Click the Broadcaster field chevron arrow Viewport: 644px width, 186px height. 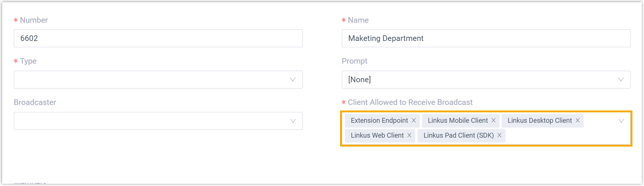pyautogui.click(x=293, y=121)
